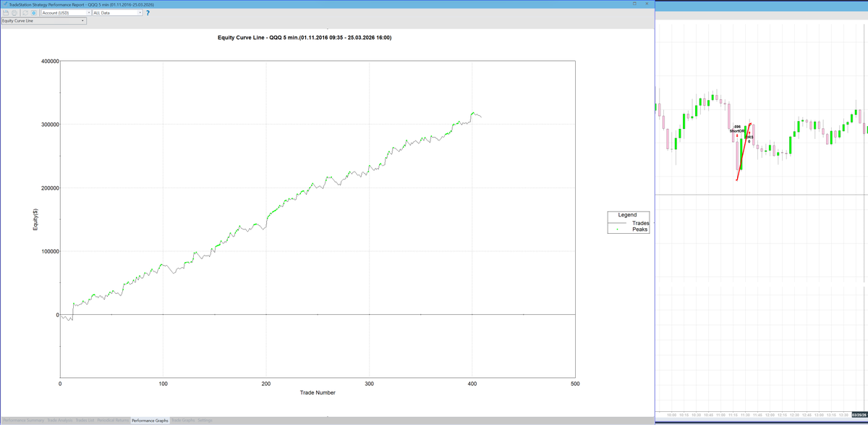Click the Save report icon
Image resolution: width=868 pixels, height=425 pixels.
point(6,13)
